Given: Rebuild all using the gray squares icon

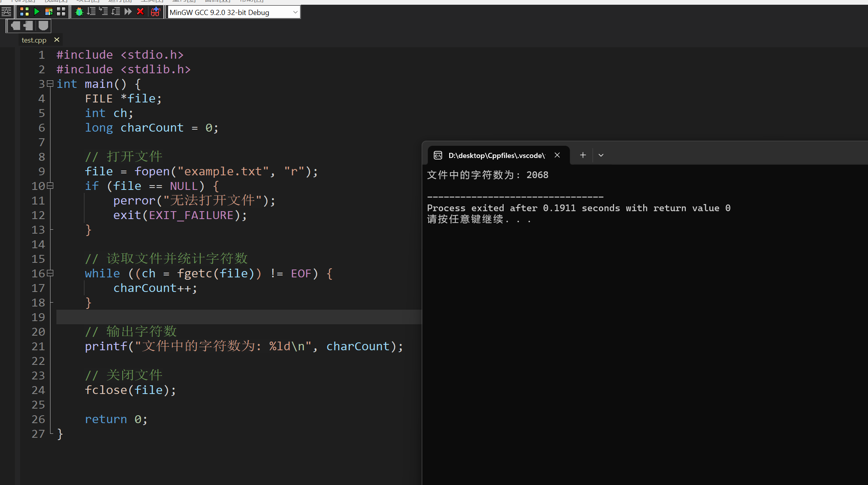Looking at the screenshot, I should [x=61, y=12].
